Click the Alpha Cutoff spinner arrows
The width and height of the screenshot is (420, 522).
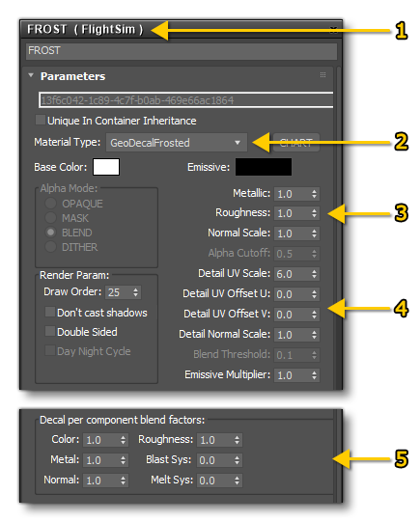pos(314,254)
